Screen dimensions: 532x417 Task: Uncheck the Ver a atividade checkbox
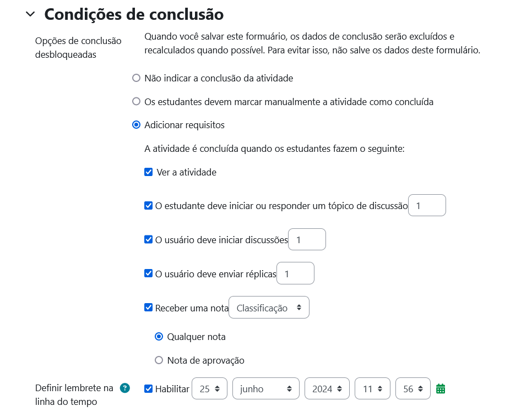tap(148, 172)
